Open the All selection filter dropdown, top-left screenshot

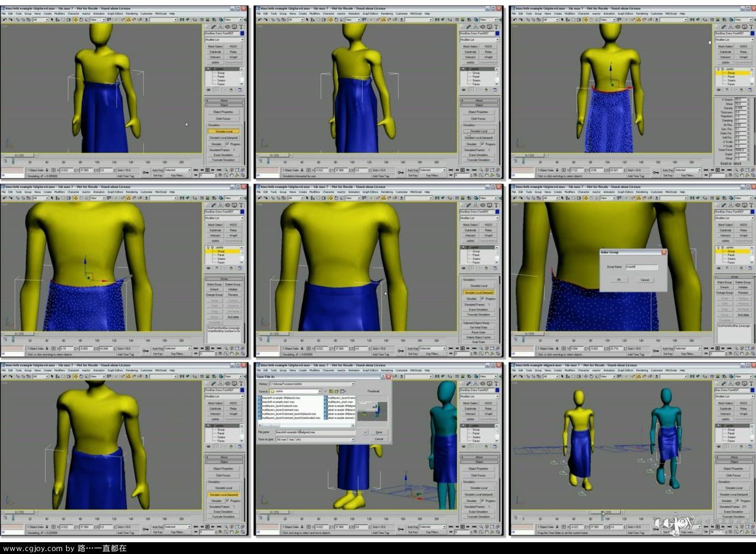(41, 20)
